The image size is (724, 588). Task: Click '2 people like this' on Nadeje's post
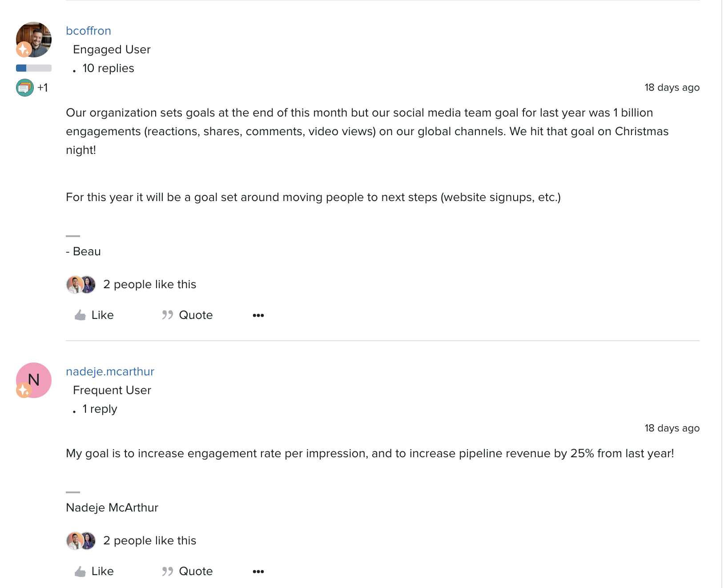[x=149, y=540]
